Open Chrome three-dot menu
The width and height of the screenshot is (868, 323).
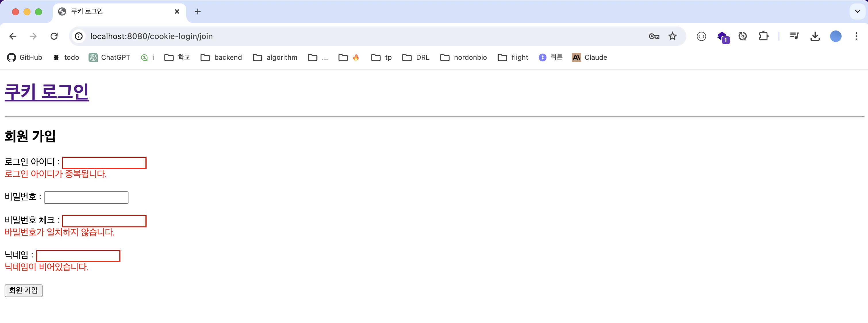856,36
